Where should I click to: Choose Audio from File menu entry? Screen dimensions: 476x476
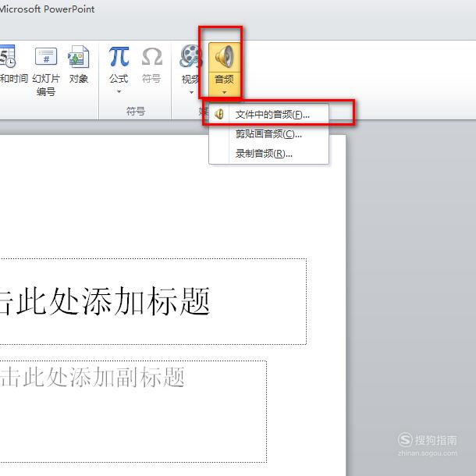point(269,115)
